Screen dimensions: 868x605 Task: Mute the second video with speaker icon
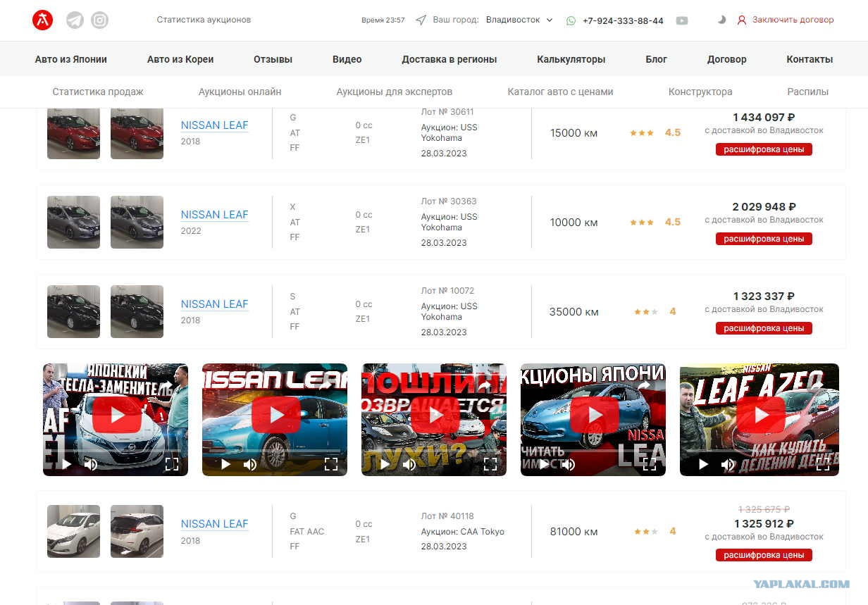click(250, 464)
